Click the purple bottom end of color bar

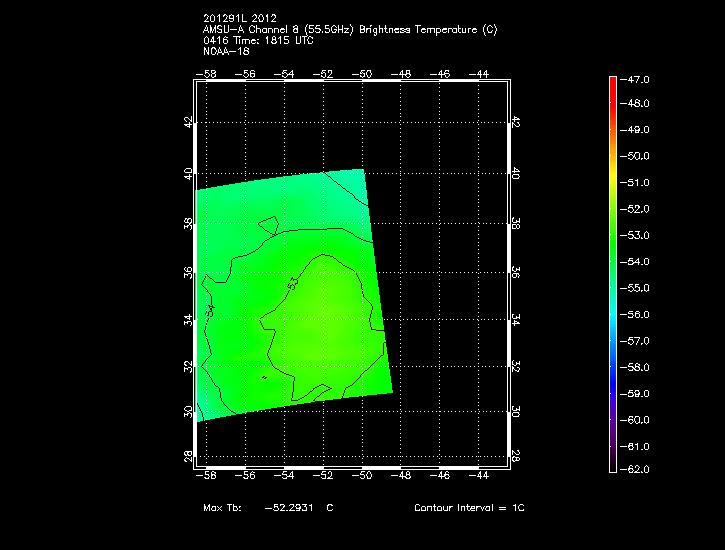(612, 466)
